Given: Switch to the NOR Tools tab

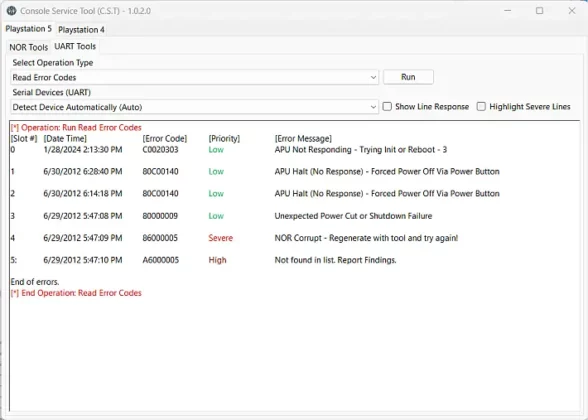Looking at the screenshot, I should (x=28, y=47).
